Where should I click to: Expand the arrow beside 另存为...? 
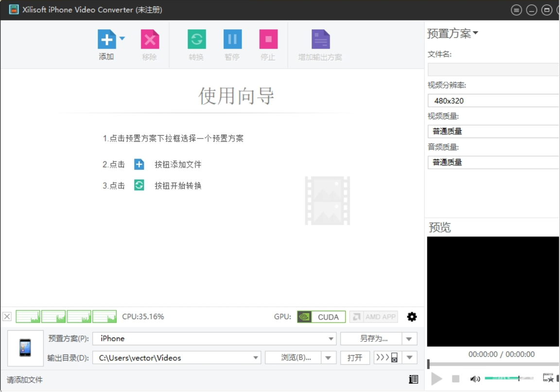click(409, 339)
